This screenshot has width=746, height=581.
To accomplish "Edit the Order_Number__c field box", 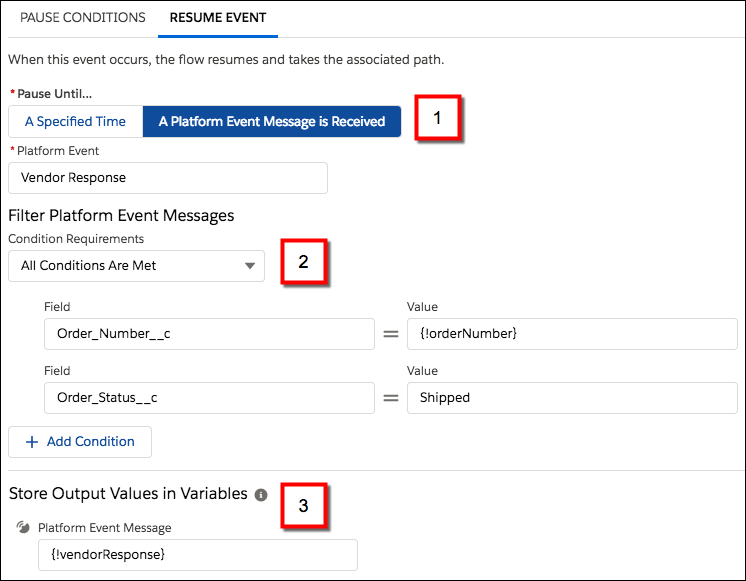I will [x=209, y=334].
